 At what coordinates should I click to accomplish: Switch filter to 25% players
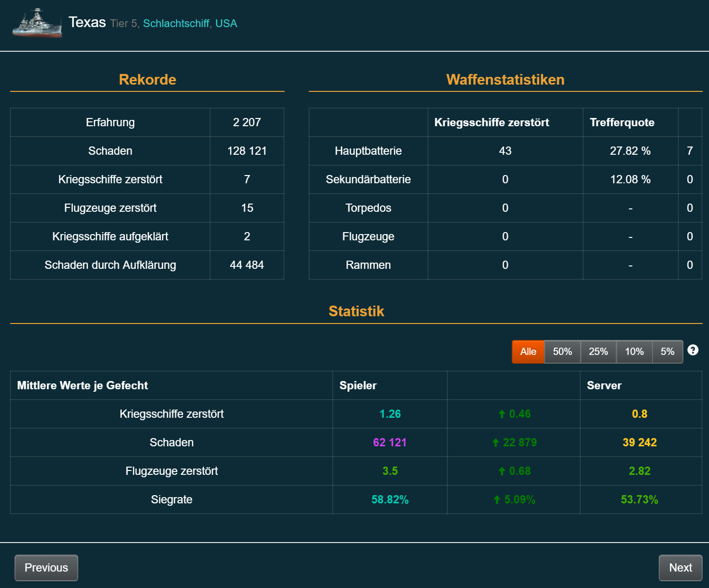598,352
